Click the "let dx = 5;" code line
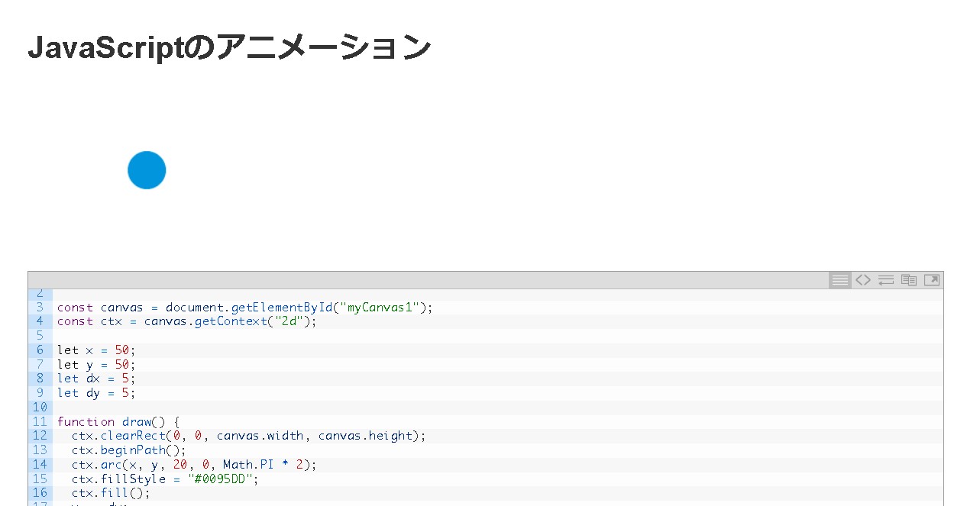This screenshot has width=980, height=506. 95,379
